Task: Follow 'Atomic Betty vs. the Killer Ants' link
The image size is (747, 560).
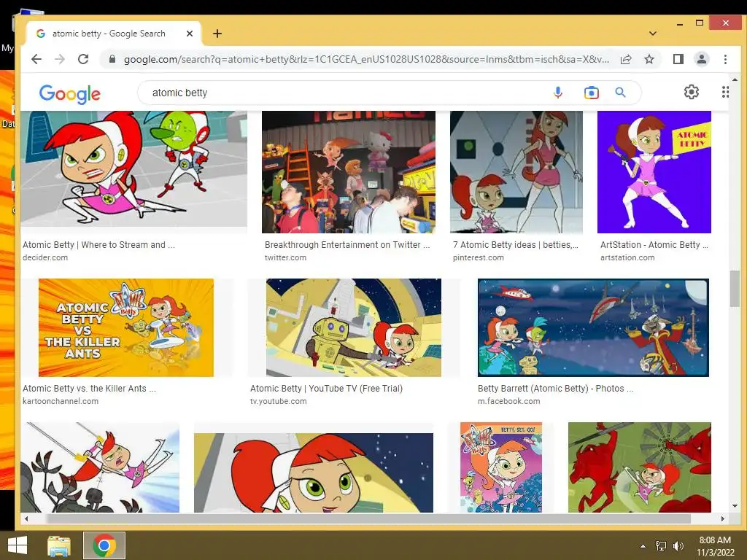Action: coord(89,389)
